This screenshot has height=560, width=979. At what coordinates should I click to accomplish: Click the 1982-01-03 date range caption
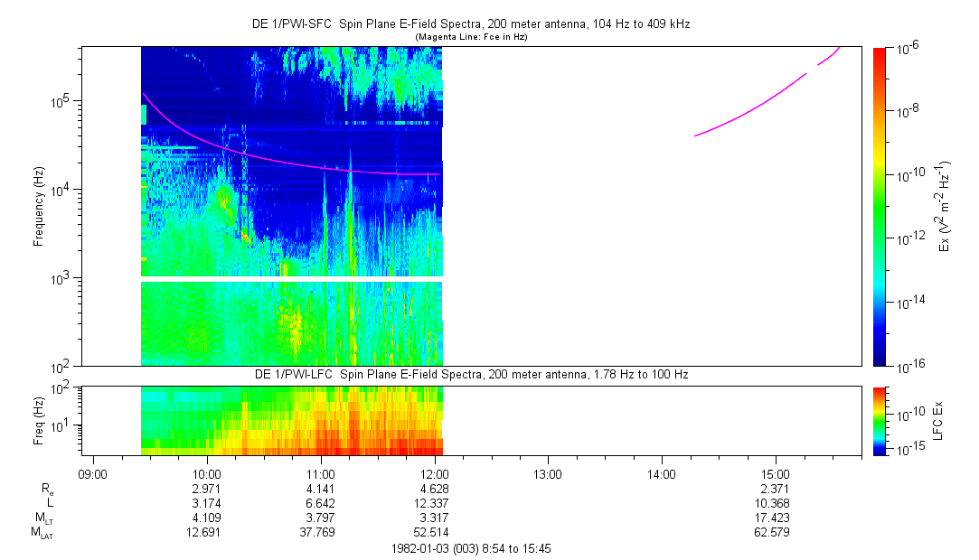tap(470, 547)
